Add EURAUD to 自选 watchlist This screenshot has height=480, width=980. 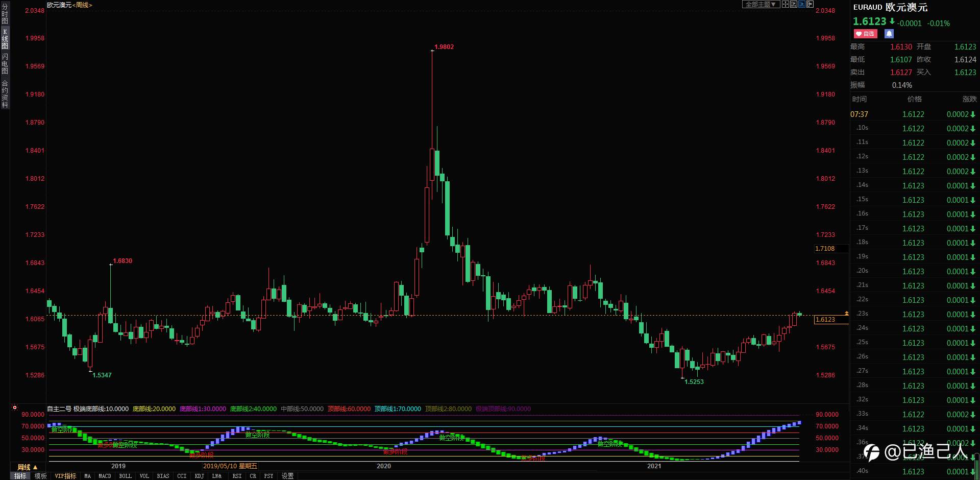[x=865, y=34]
